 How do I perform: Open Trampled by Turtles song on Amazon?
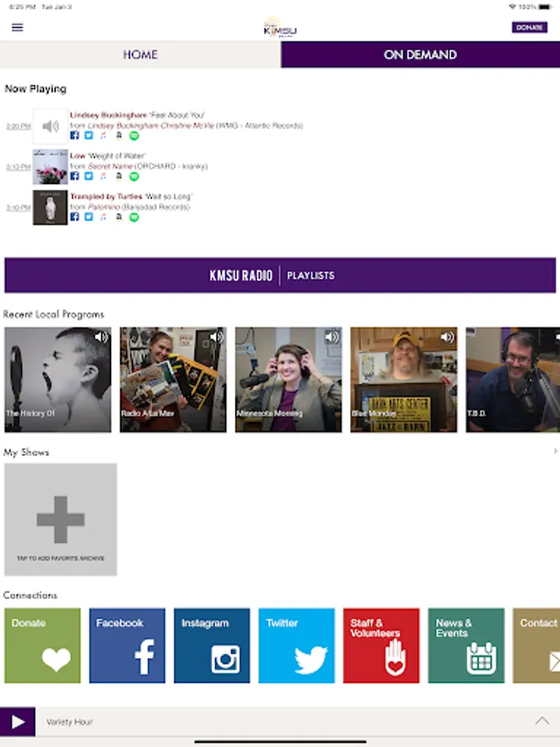pos(119,217)
